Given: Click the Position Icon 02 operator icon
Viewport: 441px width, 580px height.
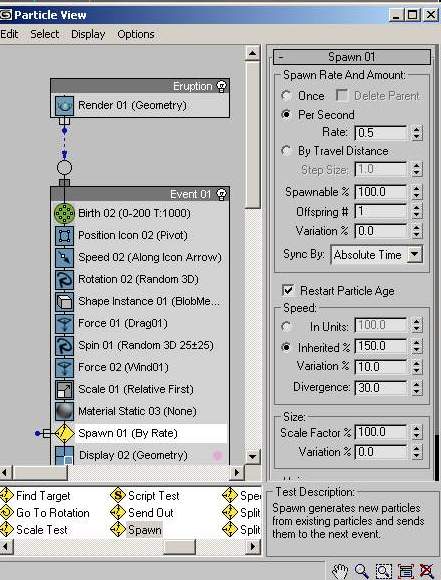Looking at the screenshot, I should click(64, 236).
